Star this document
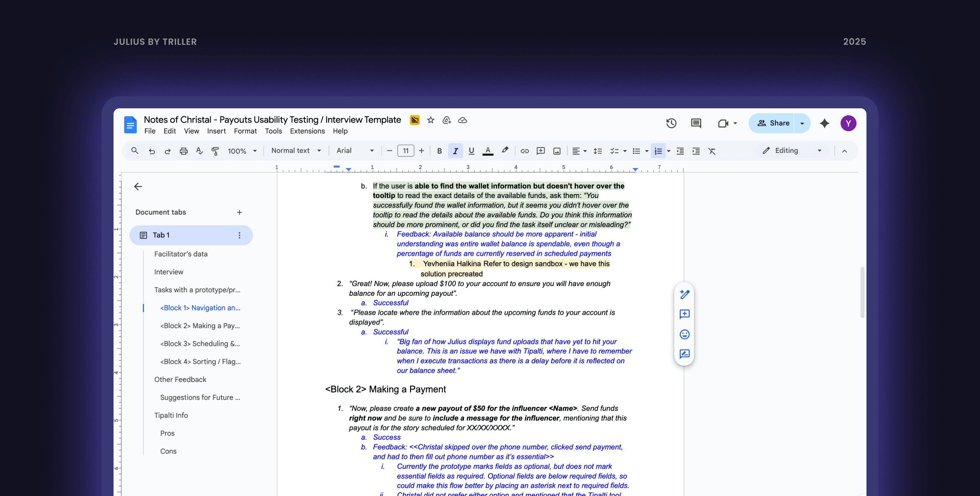 coord(431,120)
